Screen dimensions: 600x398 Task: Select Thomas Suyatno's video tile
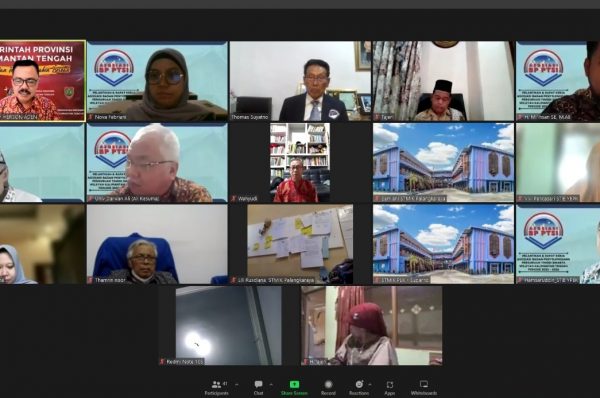pos(300,81)
